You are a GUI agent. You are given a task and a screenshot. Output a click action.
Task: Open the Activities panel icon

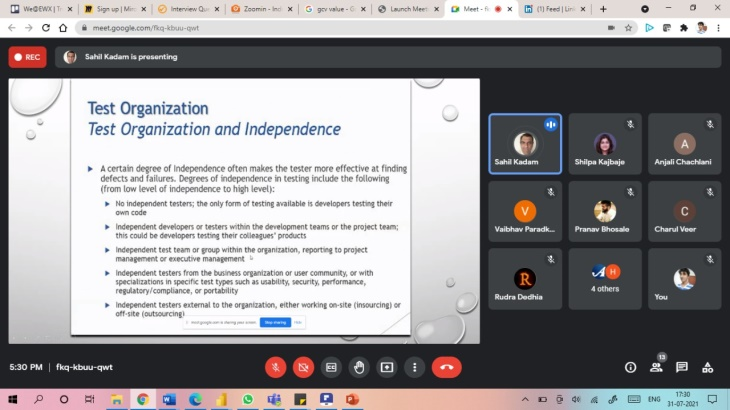[708, 367]
